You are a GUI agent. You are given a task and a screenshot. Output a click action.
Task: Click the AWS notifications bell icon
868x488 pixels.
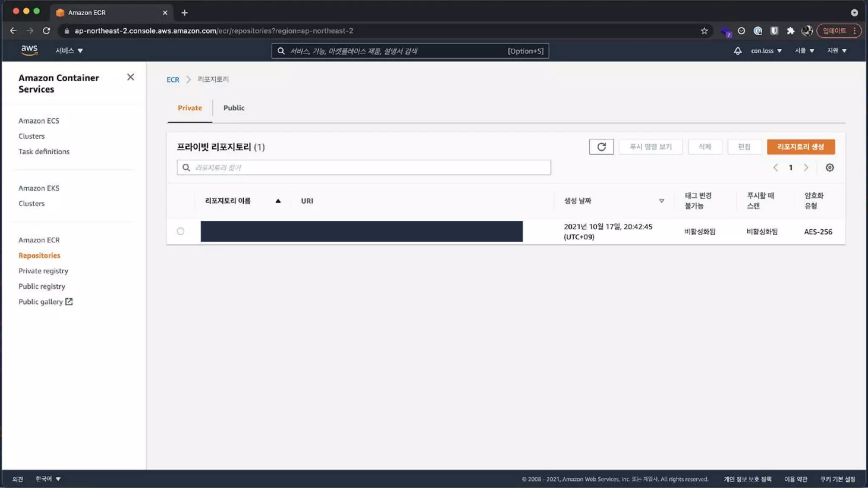(737, 51)
